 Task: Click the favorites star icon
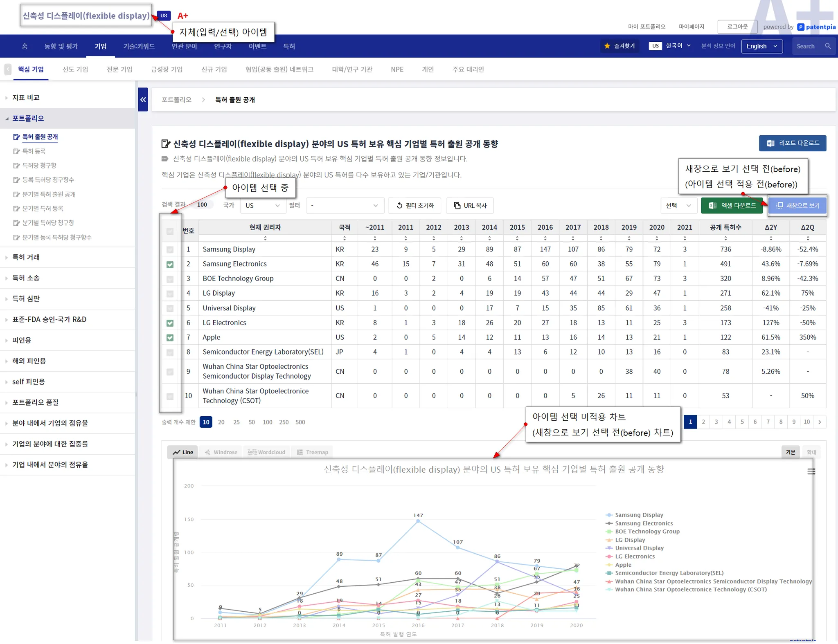click(x=607, y=46)
